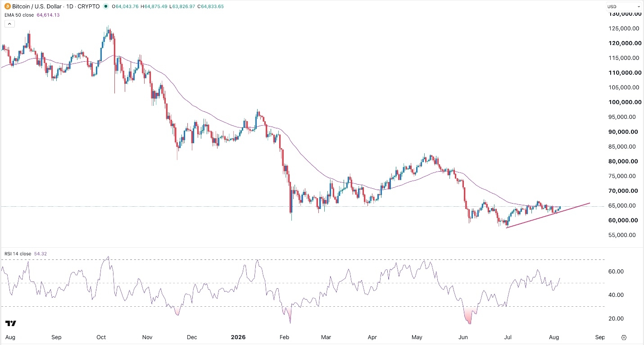Click the 70,000.00 price axis label
Viewport: 644px width, 345px height.
[623, 191]
